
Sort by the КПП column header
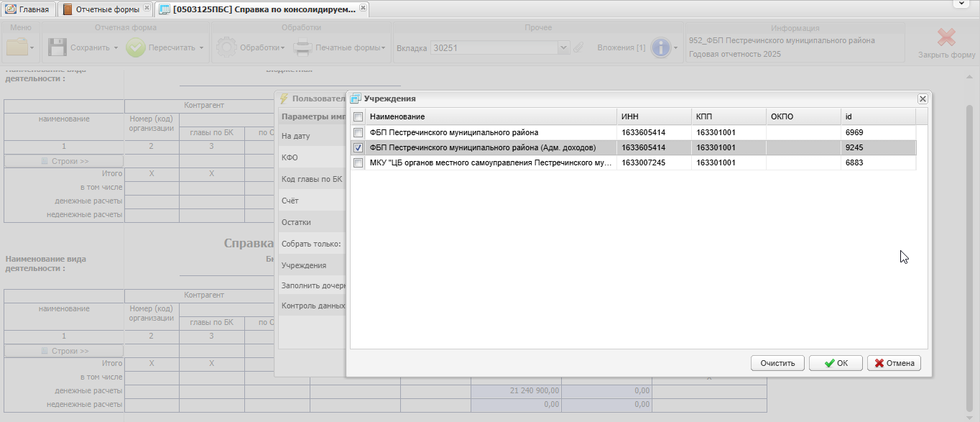(x=729, y=116)
